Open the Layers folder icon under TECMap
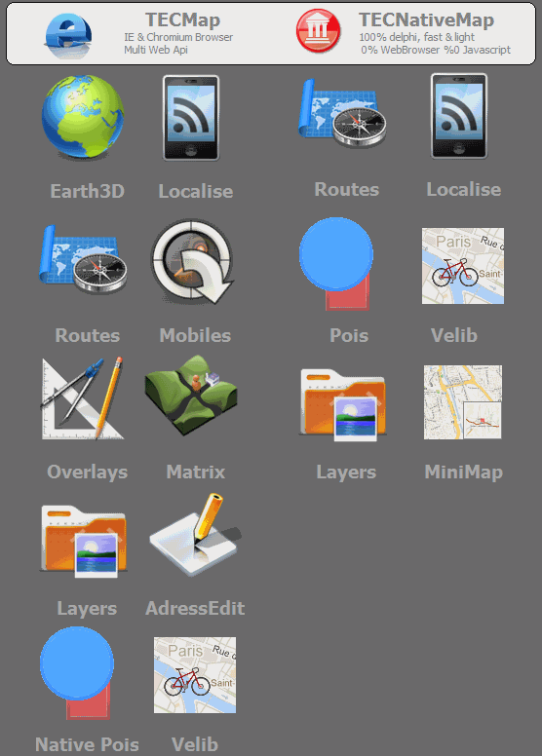Screen dimensions: 542x756 click(84, 541)
